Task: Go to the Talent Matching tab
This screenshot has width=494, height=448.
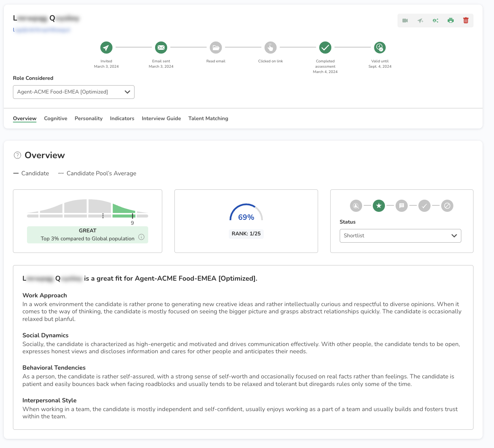Action: pos(208,119)
